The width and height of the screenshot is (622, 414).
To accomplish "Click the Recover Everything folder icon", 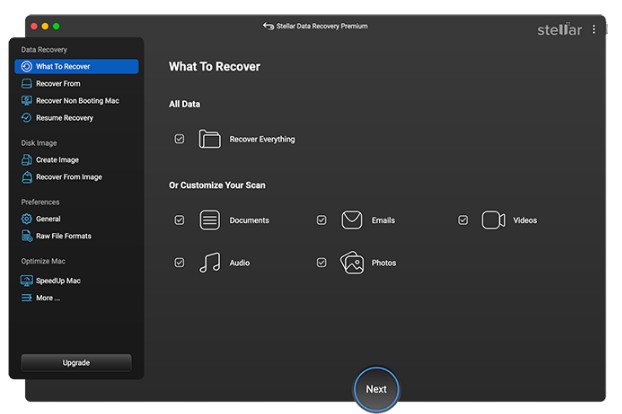I will tap(209, 139).
